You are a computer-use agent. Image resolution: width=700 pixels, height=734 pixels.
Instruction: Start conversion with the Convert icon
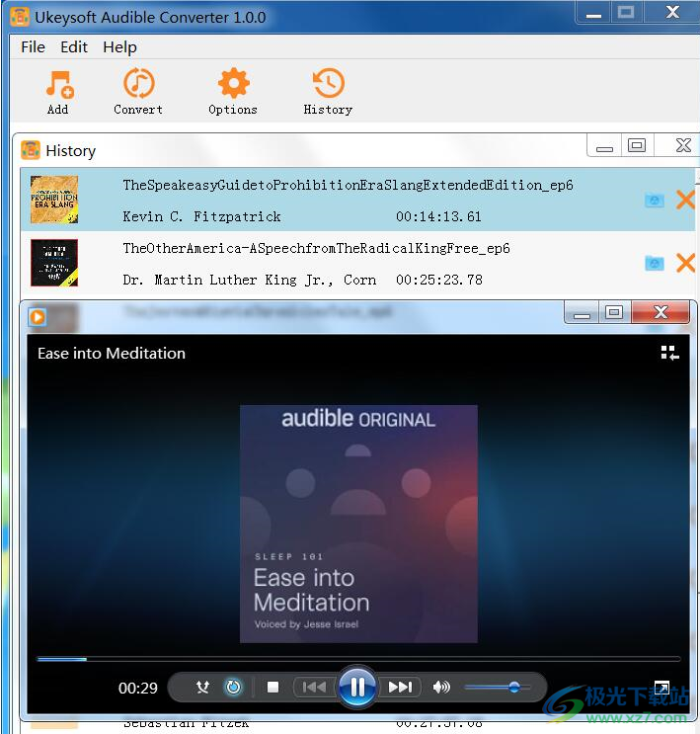coord(138,83)
